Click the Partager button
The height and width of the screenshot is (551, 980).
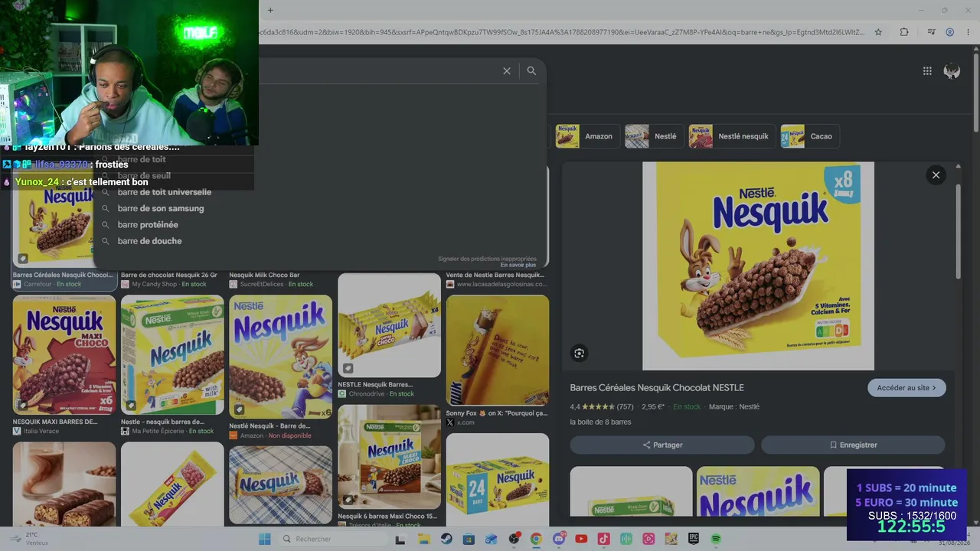(662, 445)
